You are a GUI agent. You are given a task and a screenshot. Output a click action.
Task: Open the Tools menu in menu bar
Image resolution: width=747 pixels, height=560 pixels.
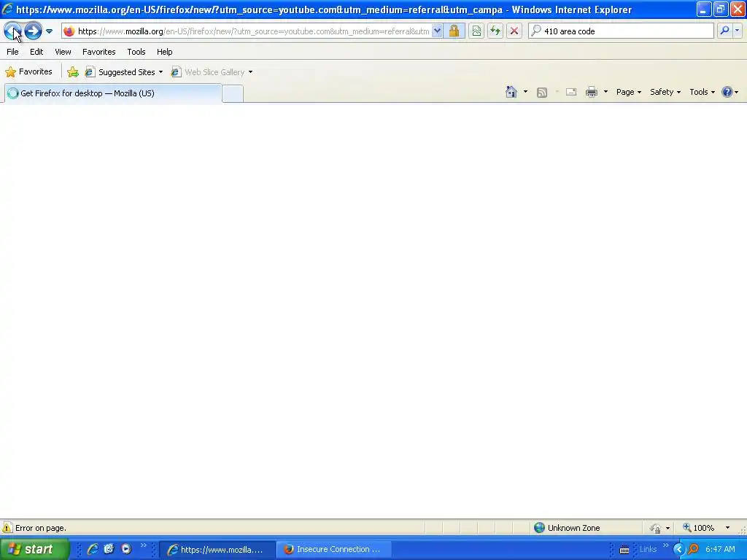tap(136, 52)
